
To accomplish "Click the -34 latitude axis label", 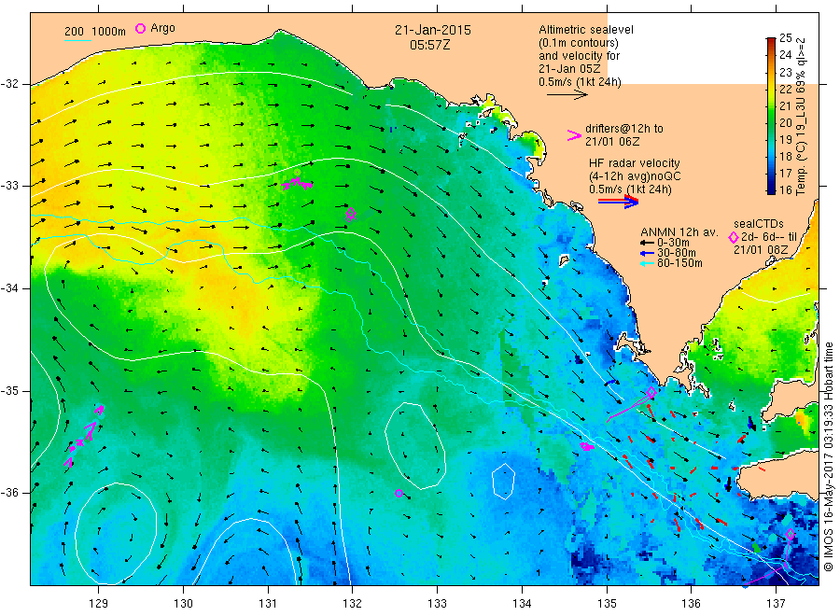I will tap(9, 288).
